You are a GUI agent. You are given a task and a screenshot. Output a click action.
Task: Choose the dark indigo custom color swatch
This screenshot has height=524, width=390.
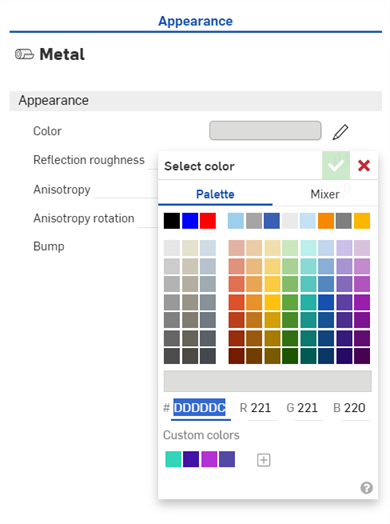point(191,459)
